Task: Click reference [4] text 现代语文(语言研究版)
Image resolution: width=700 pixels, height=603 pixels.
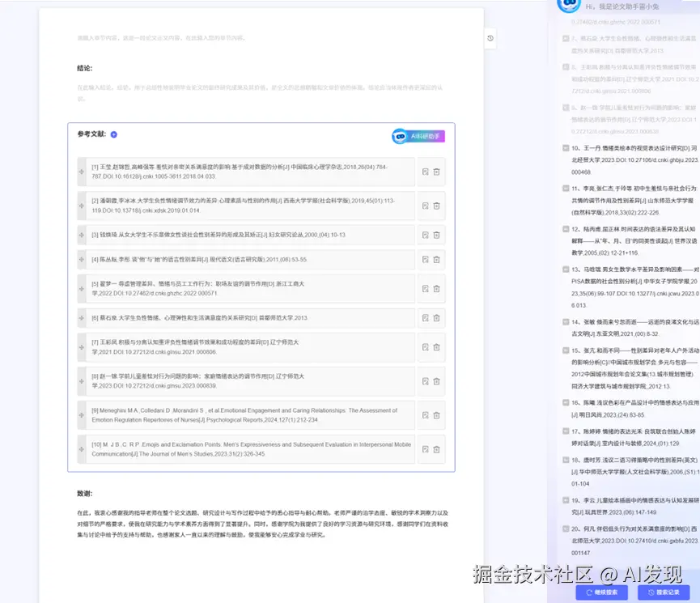Action: 237,260
